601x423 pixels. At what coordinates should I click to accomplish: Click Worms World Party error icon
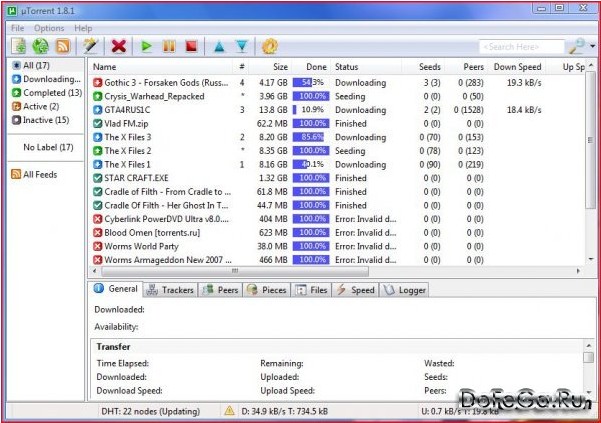[x=98, y=246]
